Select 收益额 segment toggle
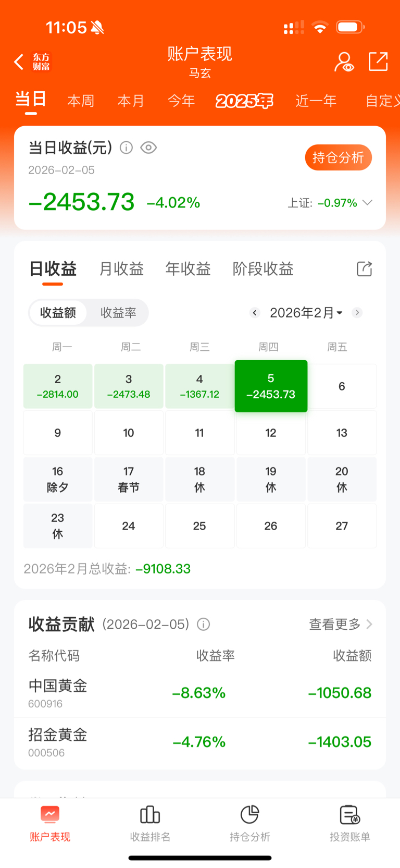The image size is (400, 868). click(x=58, y=313)
